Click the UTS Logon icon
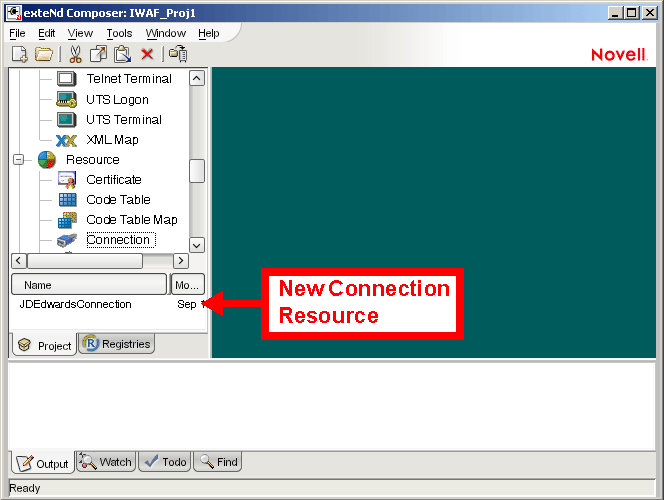This screenshot has width=664, height=500. [x=66, y=99]
